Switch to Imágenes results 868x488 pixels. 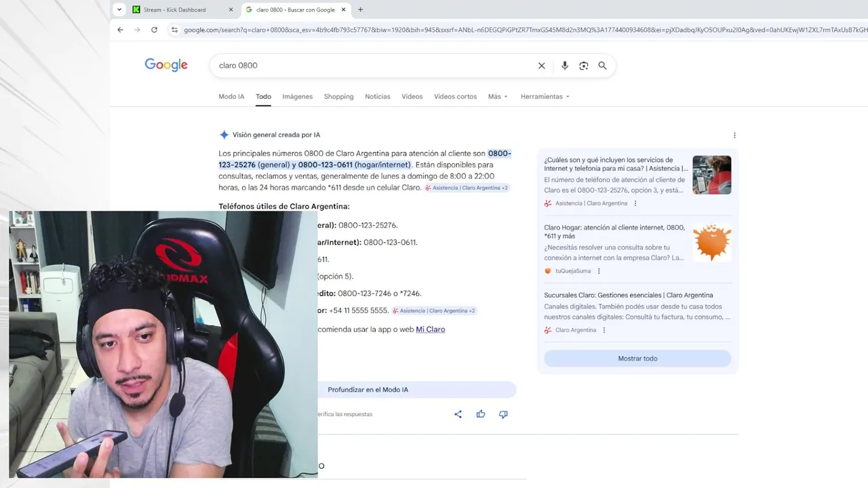pyautogui.click(x=298, y=96)
